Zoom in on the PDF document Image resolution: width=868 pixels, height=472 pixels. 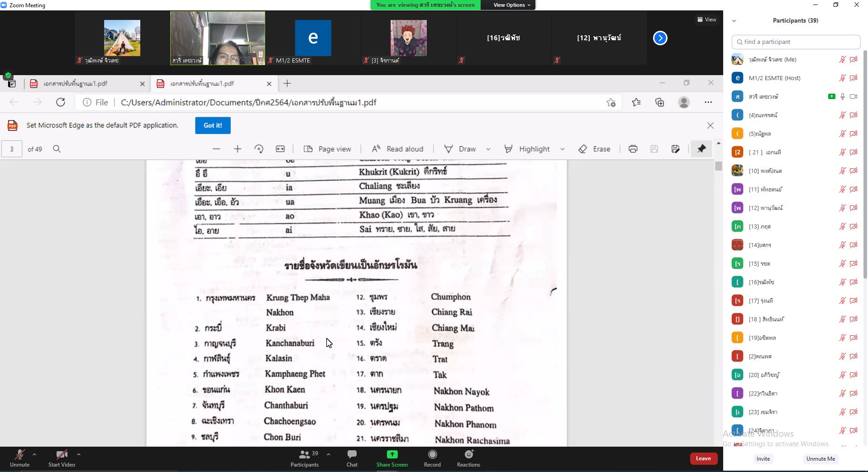pyautogui.click(x=238, y=149)
